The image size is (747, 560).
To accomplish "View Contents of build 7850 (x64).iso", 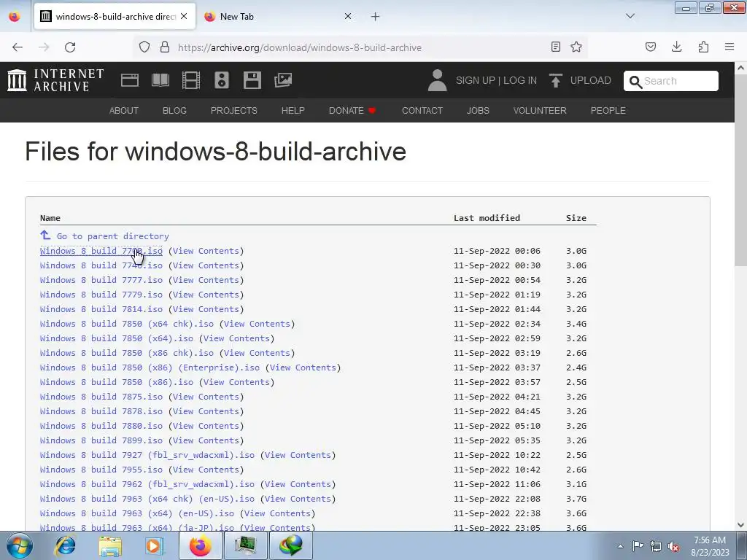I will (x=236, y=338).
